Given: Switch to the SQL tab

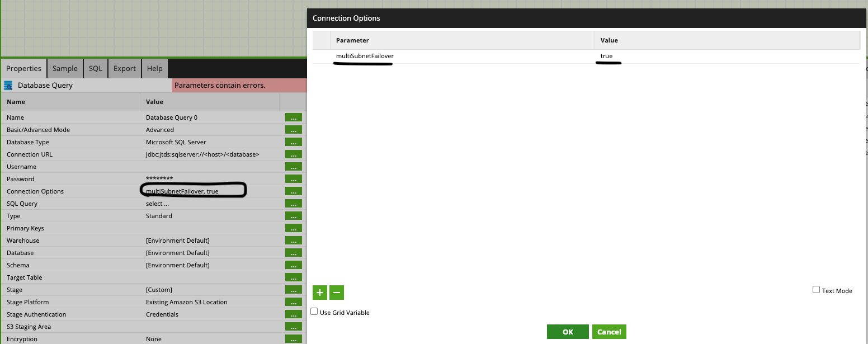Looking at the screenshot, I should 95,68.
